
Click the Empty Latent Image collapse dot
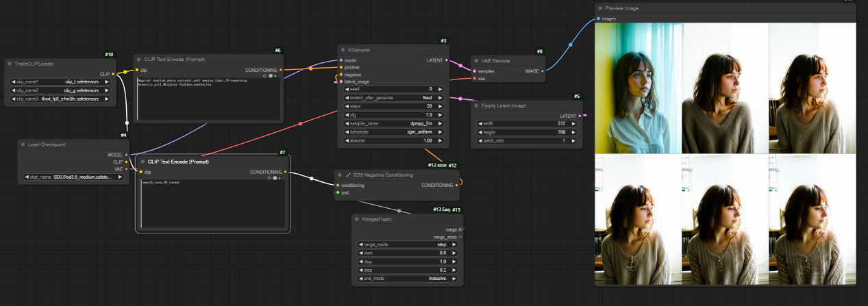point(477,105)
